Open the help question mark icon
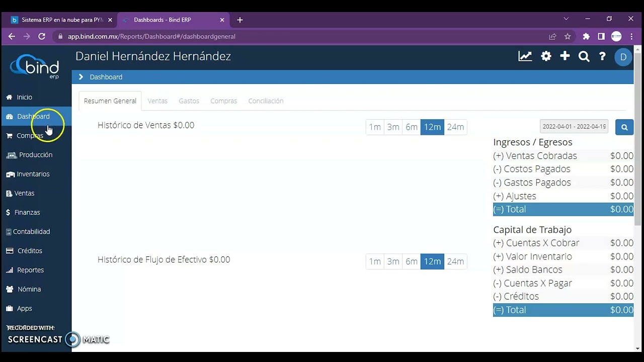Image resolution: width=644 pixels, height=362 pixels. pos(602,57)
